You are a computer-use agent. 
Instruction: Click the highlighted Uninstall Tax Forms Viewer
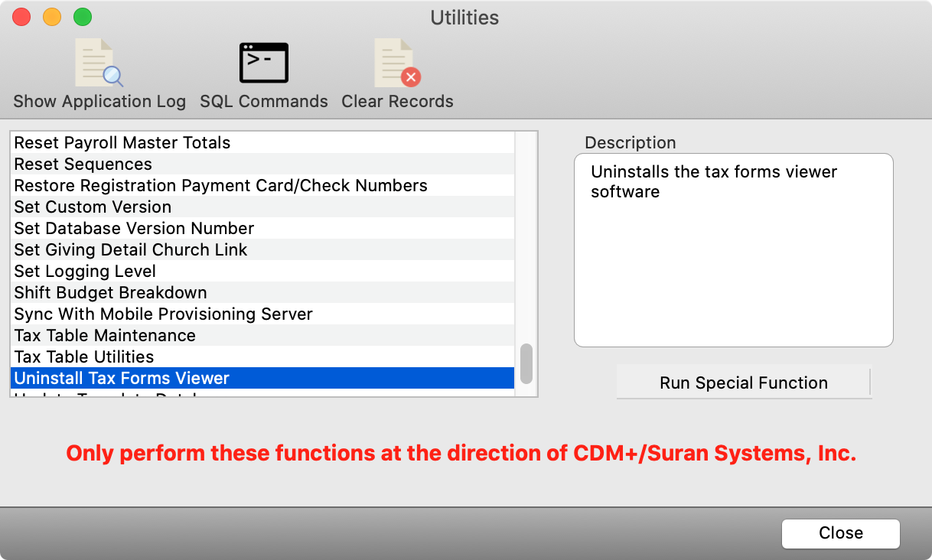pos(122,379)
